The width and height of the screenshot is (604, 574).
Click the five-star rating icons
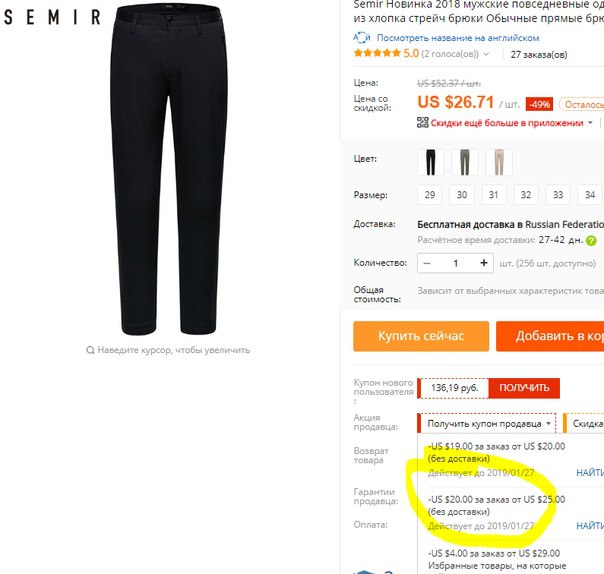pos(377,53)
